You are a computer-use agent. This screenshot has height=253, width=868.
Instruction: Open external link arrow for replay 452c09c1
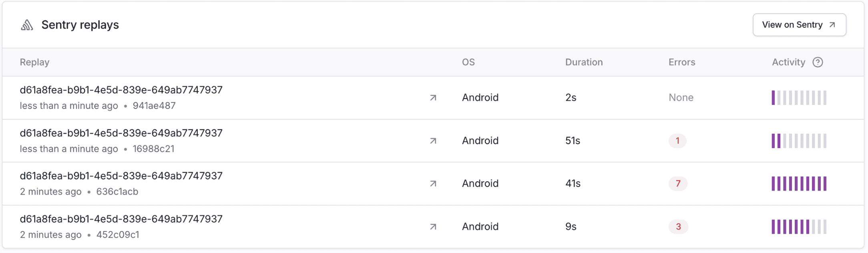point(433,227)
